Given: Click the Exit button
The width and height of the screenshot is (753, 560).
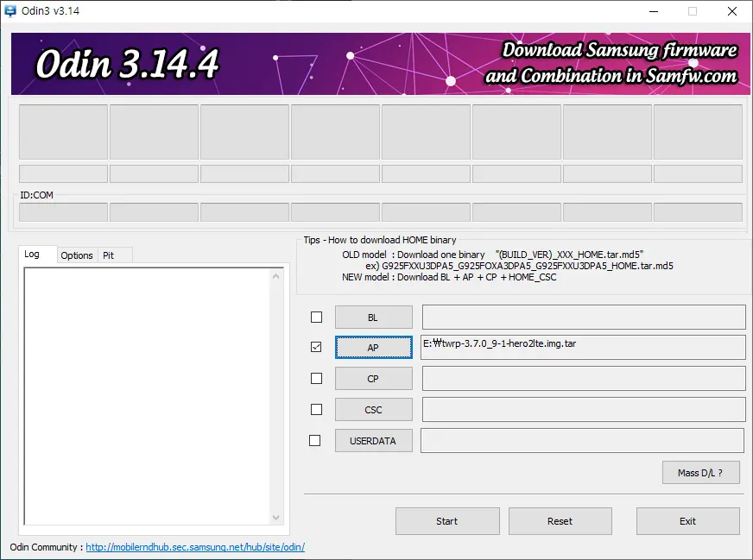Looking at the screenshot, I should (x=687, y=521).
